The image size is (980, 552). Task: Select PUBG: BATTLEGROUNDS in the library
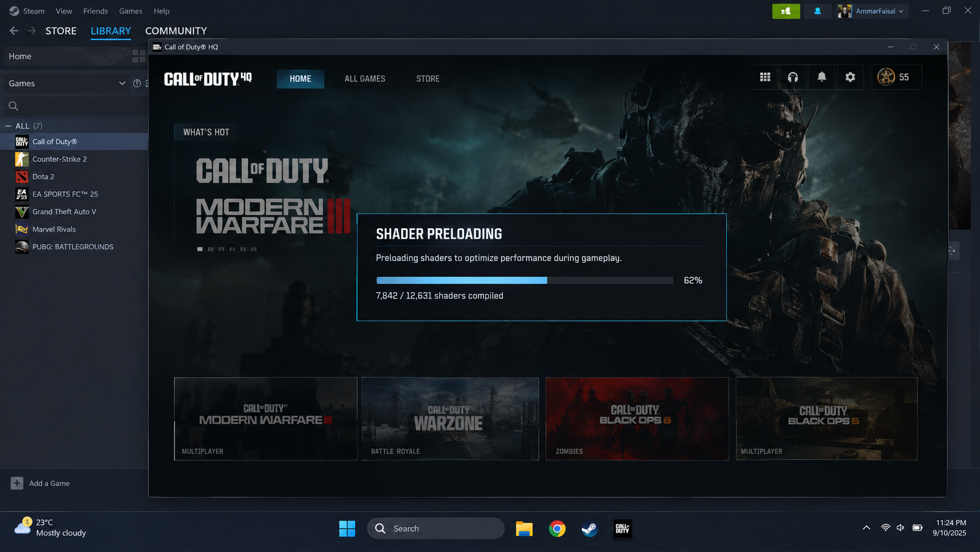[74, 247]
